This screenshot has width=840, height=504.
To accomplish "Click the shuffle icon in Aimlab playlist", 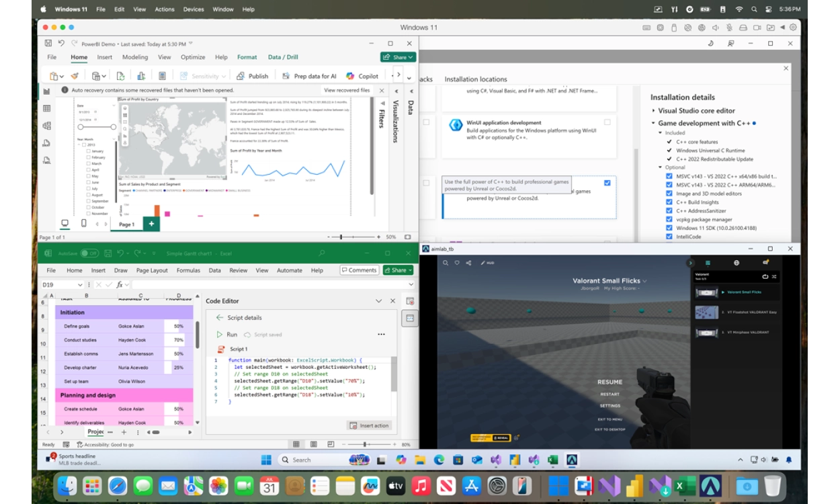I will pyautogui.click(x=774, y=276).
